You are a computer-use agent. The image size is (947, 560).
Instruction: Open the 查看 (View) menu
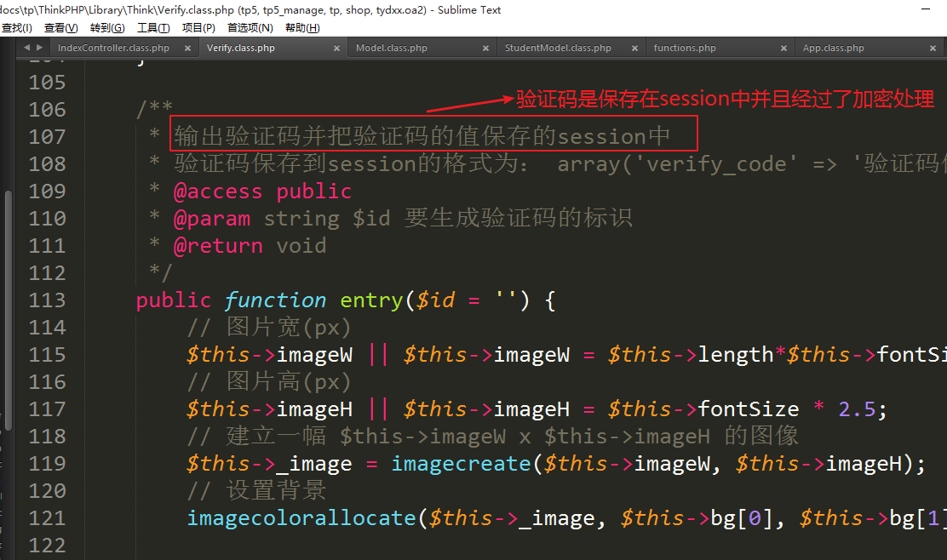[x=60, y=28]
